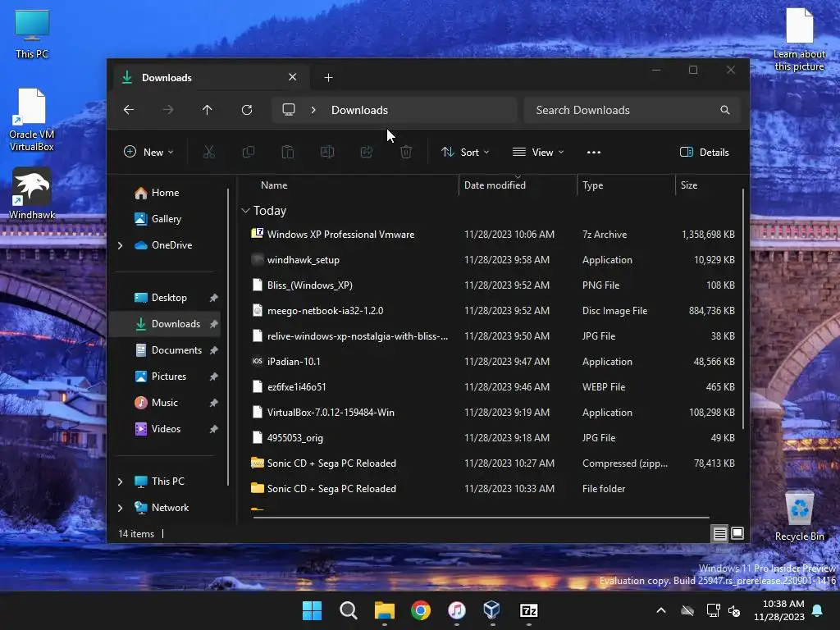Screen dimensions: 840x630
Task: Switch to large thumbnails view icon in status bar
Action: [x=737, y=533]
